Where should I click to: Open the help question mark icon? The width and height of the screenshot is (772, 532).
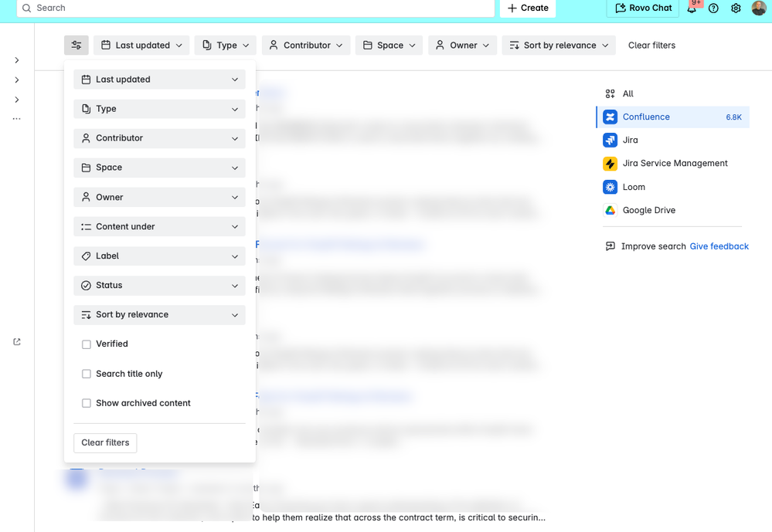[x=713, y=8]
